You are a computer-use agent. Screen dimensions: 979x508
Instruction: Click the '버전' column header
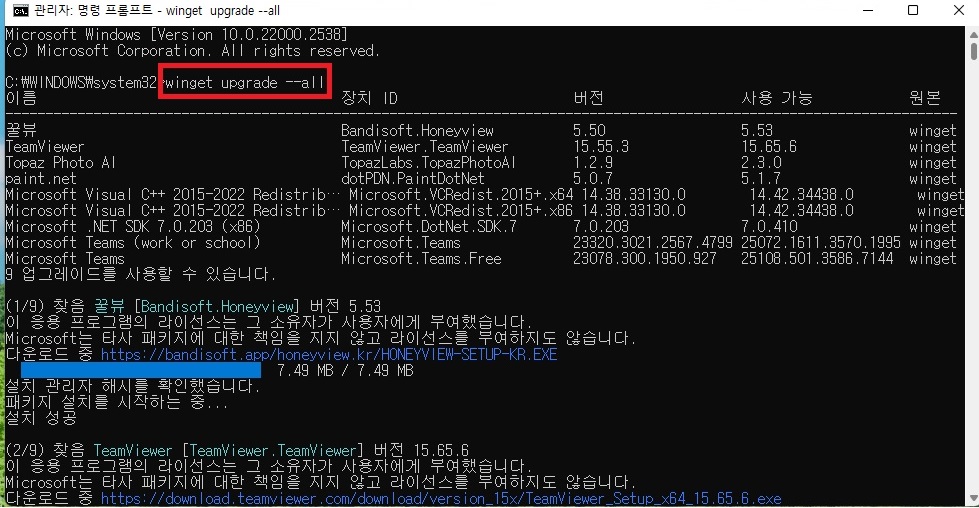click(x=588, y=98)
